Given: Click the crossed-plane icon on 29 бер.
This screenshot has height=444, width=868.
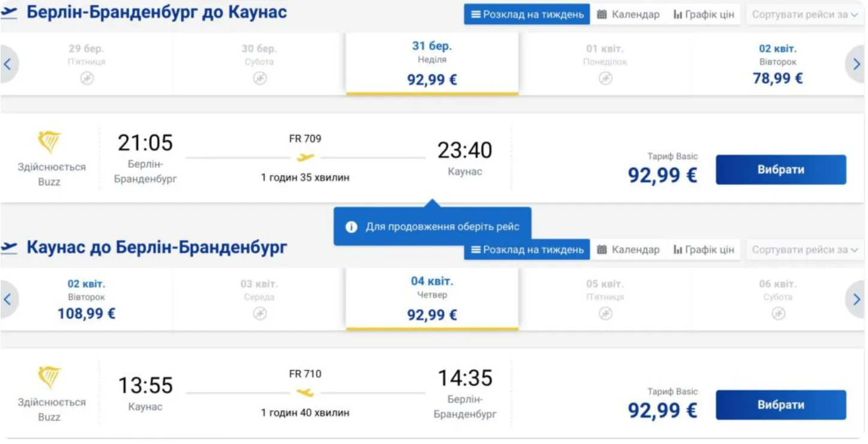Looking at the screenshot, I should tap(87, 79).
